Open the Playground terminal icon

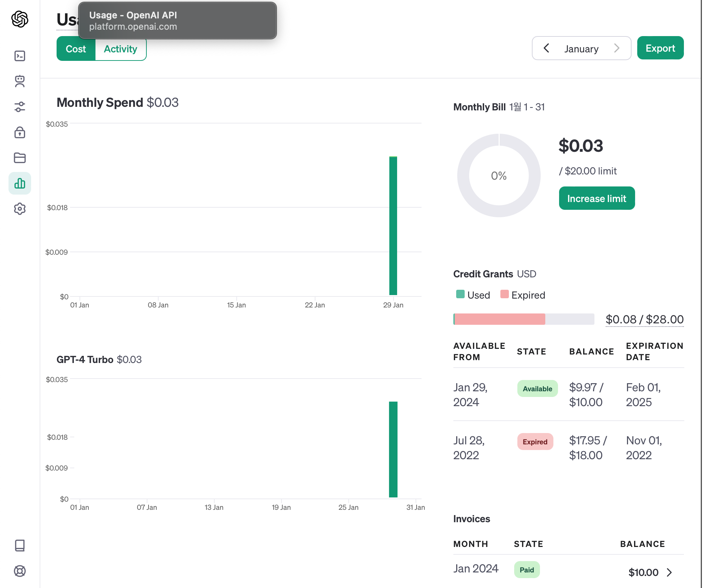click(20, 56)
